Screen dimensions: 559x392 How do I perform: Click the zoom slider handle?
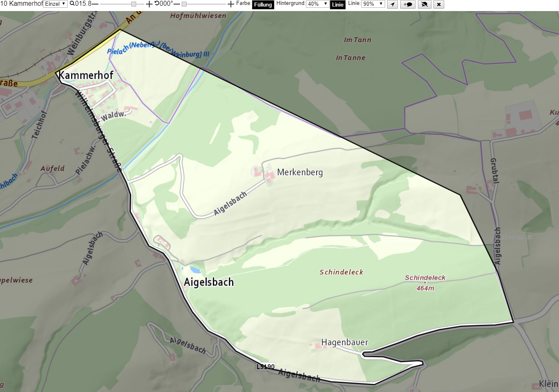click(134, 4)
